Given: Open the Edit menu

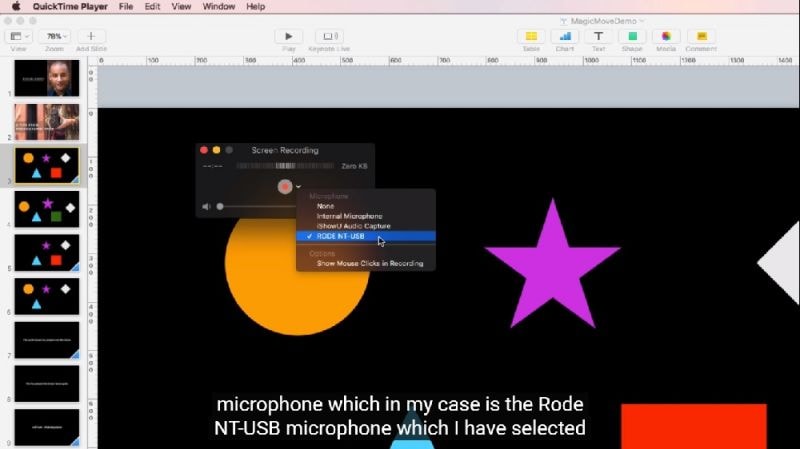Looking at the screenshot, I should point(152,7).
